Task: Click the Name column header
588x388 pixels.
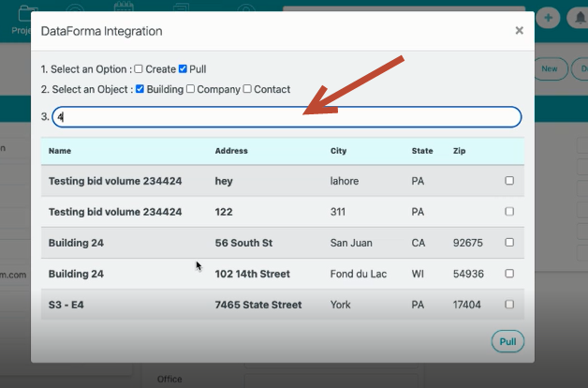Action: coord(60,151)
